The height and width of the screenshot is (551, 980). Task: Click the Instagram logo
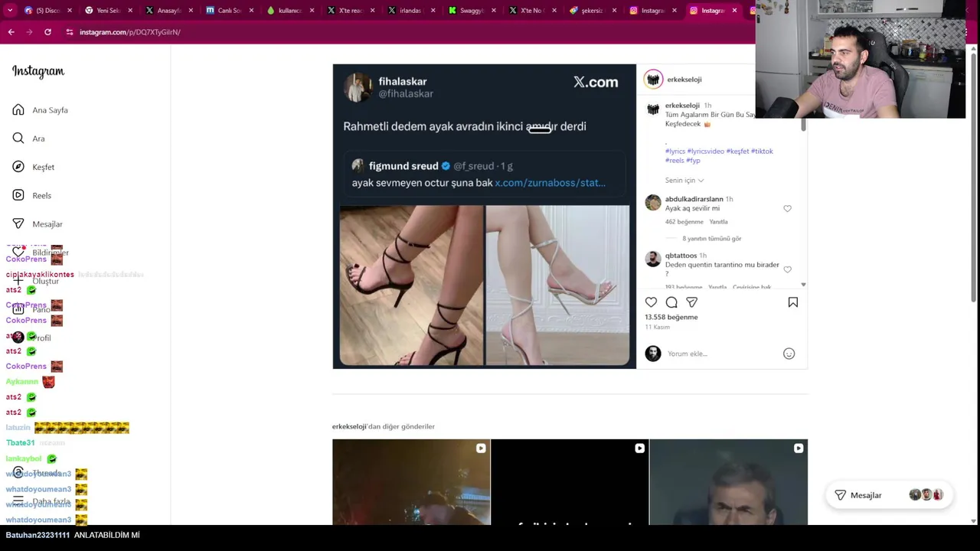38,71
